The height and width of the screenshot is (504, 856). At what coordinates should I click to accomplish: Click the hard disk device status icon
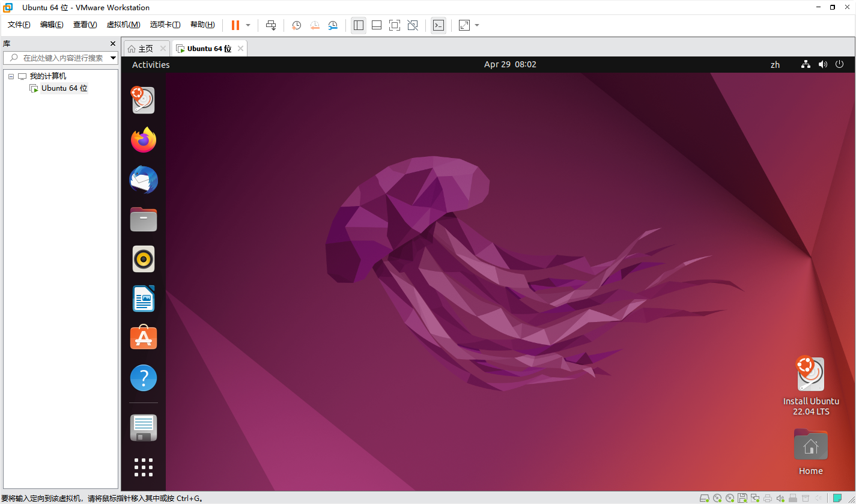[705, 498]
